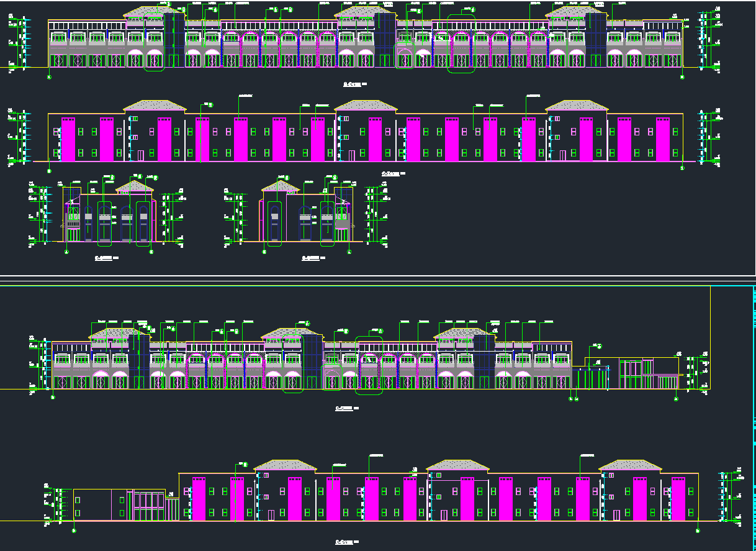
Task: Click the right axis bubble of bottom elevation
Action: [698, 531]
